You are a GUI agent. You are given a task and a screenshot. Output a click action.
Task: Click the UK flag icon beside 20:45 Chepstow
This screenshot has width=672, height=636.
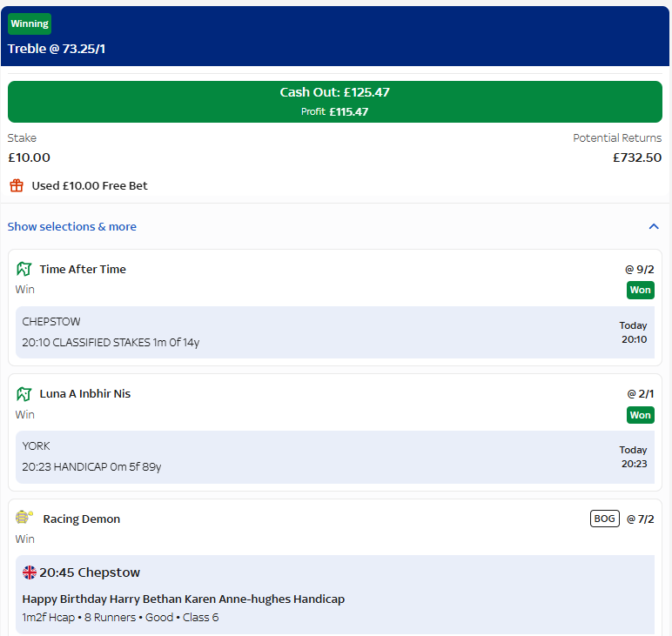[29, 572]
